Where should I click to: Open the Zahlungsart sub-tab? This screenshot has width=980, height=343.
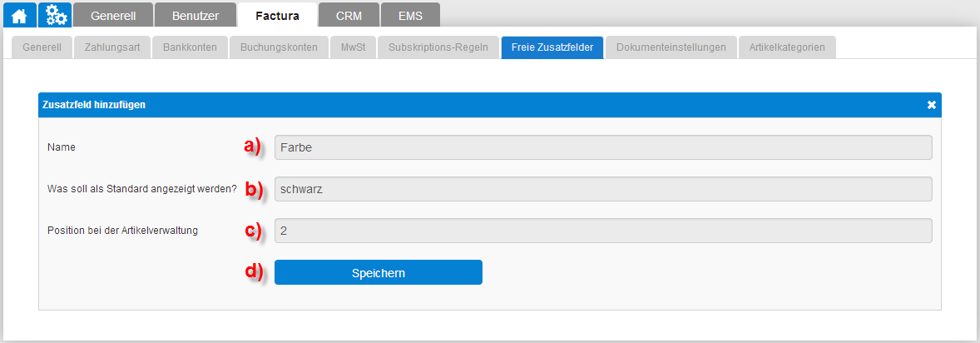coord(112,47)
